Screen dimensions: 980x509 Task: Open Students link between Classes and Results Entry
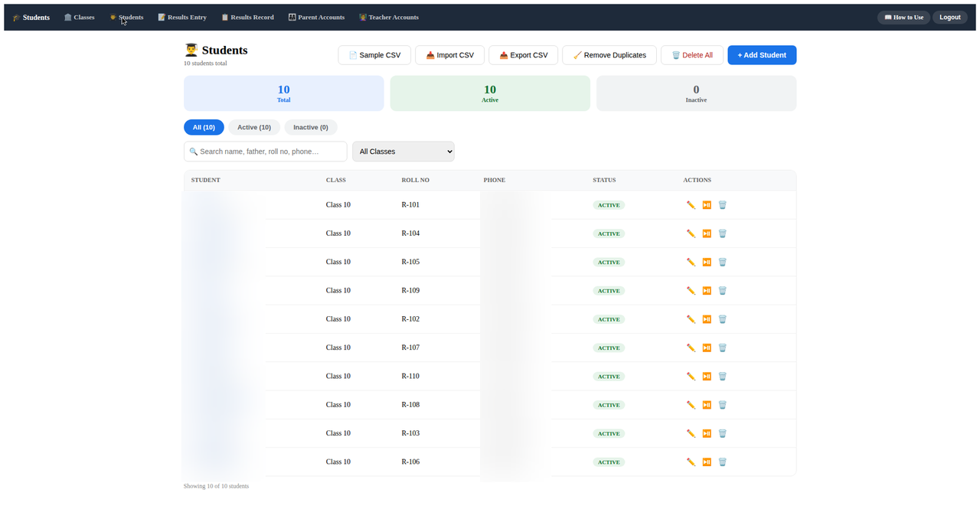coord(126,17)
